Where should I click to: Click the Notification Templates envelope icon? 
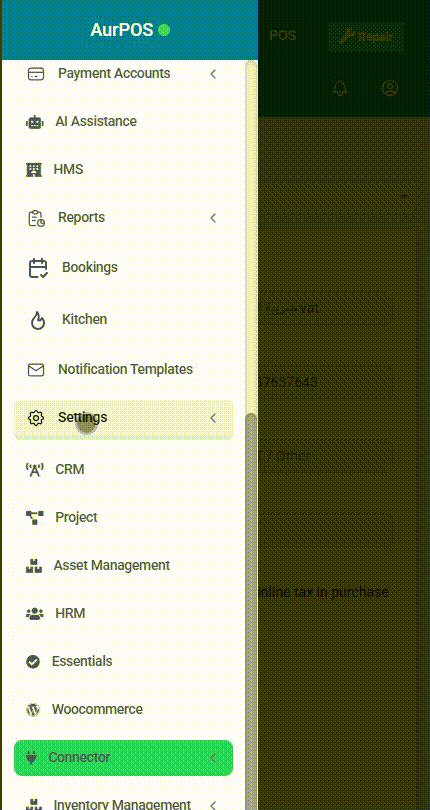(x=36, y=370)
